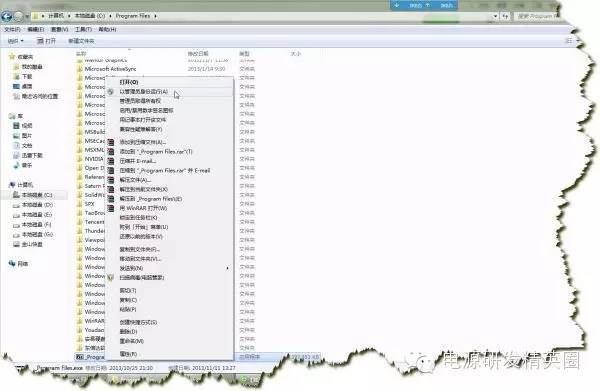Viewport: 600px width, 391px height.
Task: Open the Favorites star in sidebar
Action: point(12,57)
